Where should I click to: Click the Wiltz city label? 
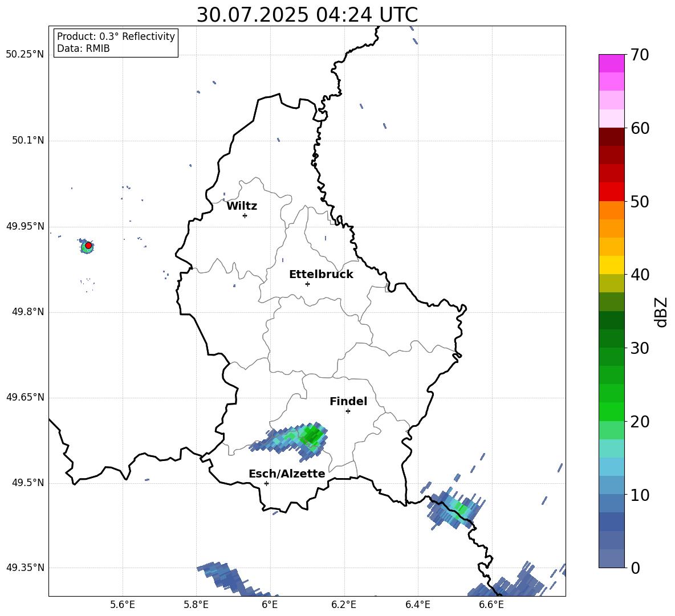point(242,206)
